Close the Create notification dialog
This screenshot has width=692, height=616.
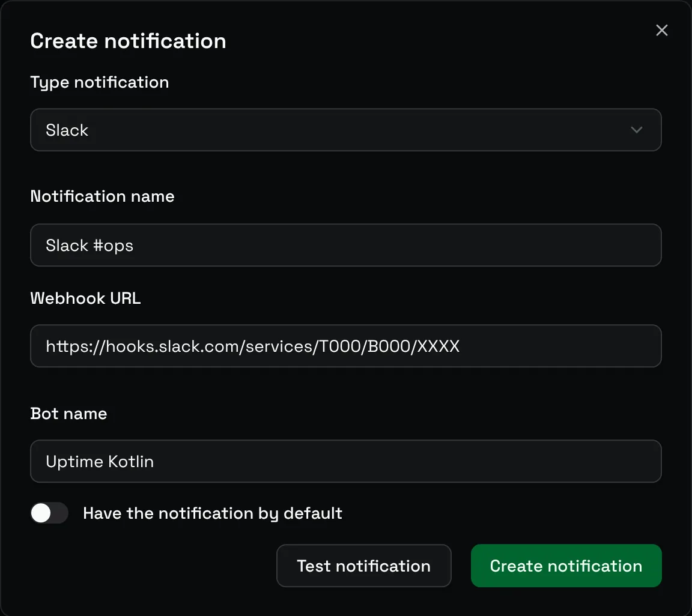click(661, 31)
